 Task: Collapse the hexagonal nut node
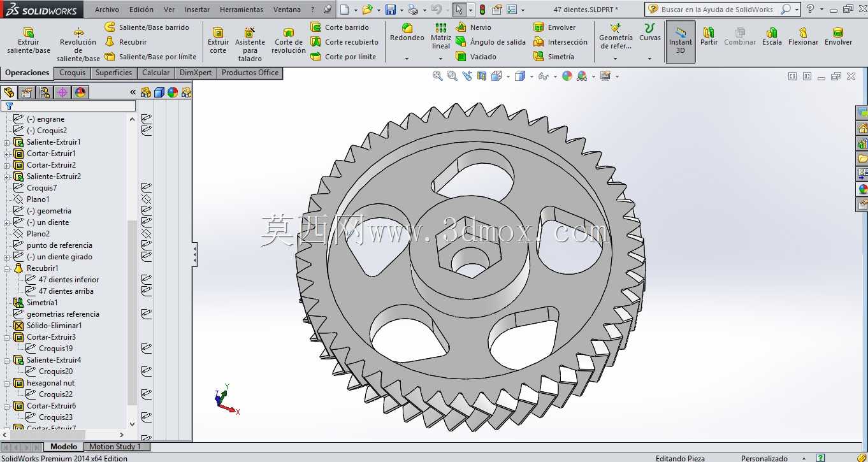pyautogui.click(x=7, y=383)
